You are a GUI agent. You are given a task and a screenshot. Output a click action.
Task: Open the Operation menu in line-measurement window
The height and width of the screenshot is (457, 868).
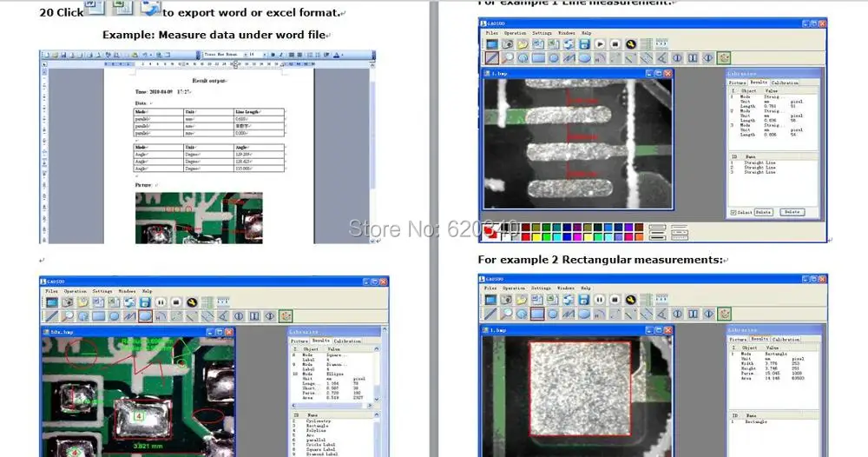[x=515, y=33]
